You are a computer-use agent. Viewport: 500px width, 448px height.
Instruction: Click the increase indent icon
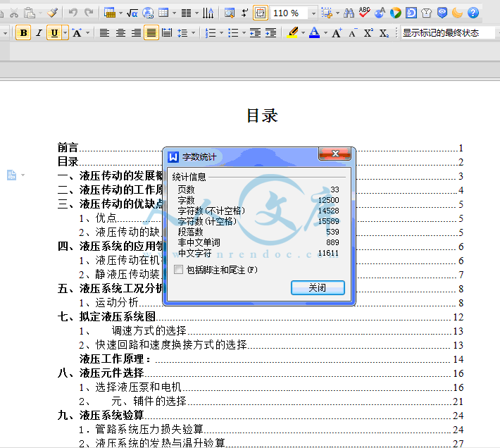pos(270,33)
